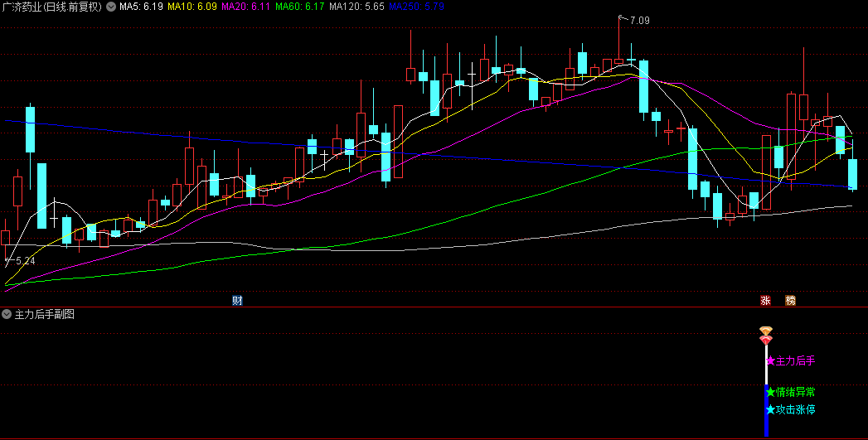
Task: Select the MA120: 5.65 label
Action: click(356, 7)
